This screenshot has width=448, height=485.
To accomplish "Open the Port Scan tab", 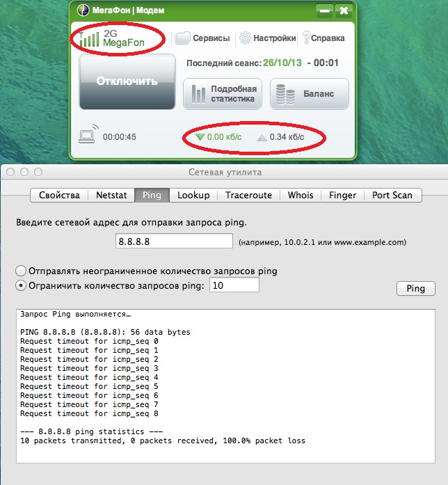I will pos(392,195).
